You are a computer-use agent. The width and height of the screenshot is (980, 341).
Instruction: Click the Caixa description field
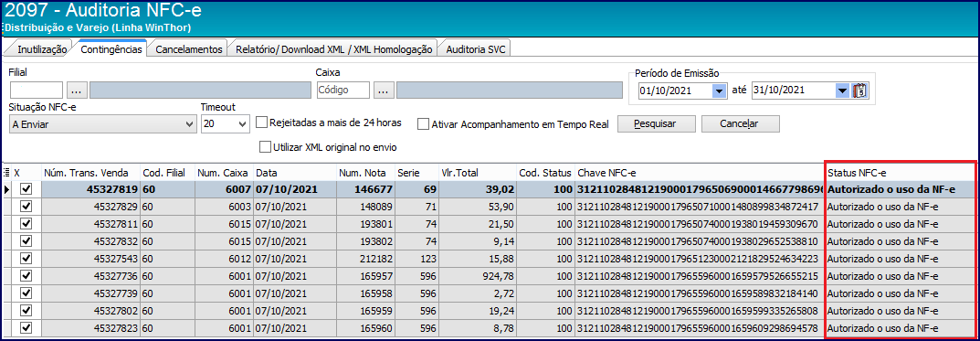[510, 91]
